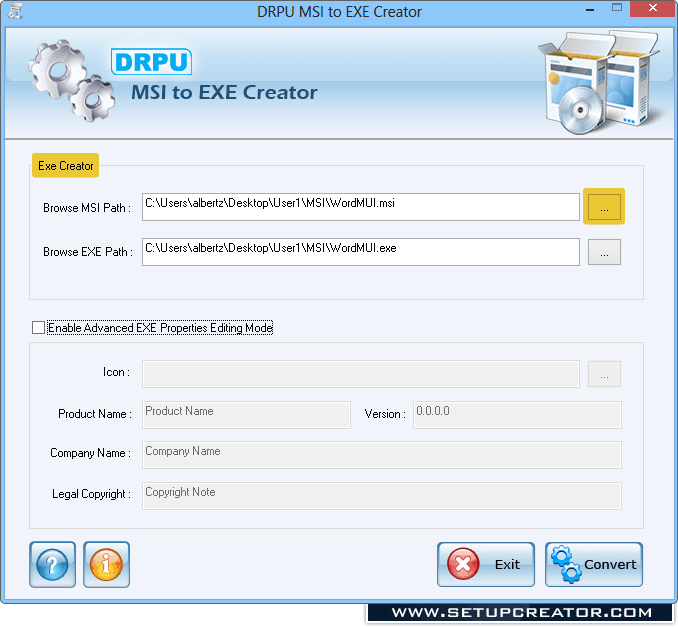The width and height of the screenshot is (678, 627).
Task: Maximize the application window
Action: pyautogui.click(x=617, y=8)
